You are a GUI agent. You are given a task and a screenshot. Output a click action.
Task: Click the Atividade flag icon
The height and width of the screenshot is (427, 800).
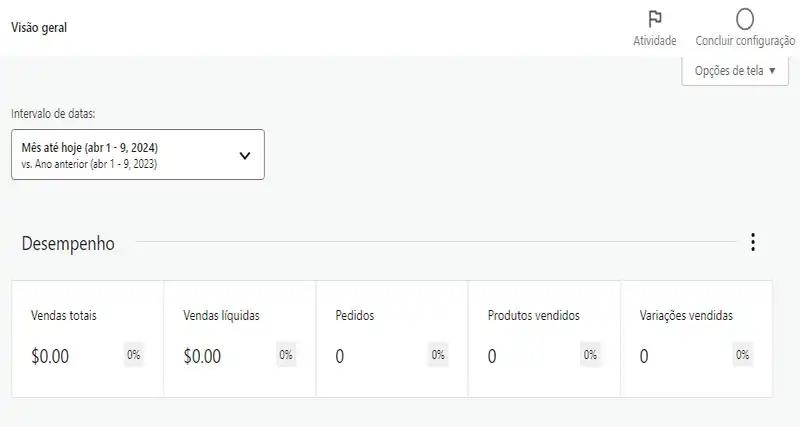(x=655, y=19)
